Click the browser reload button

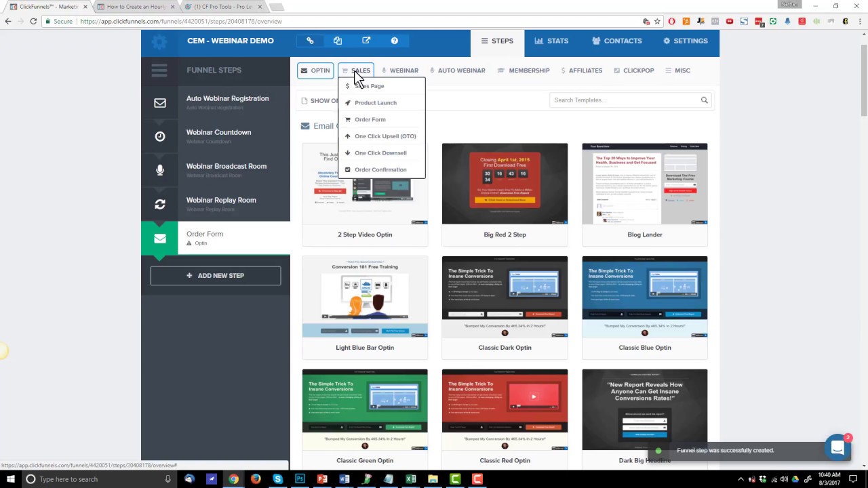33,21
